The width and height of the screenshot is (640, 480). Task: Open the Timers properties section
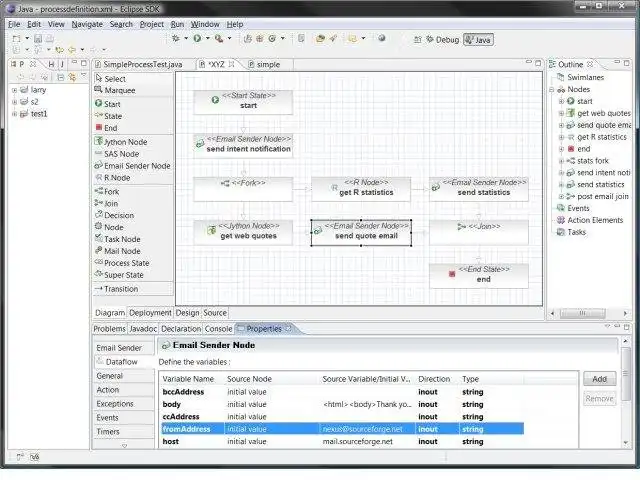coord(124,431)
